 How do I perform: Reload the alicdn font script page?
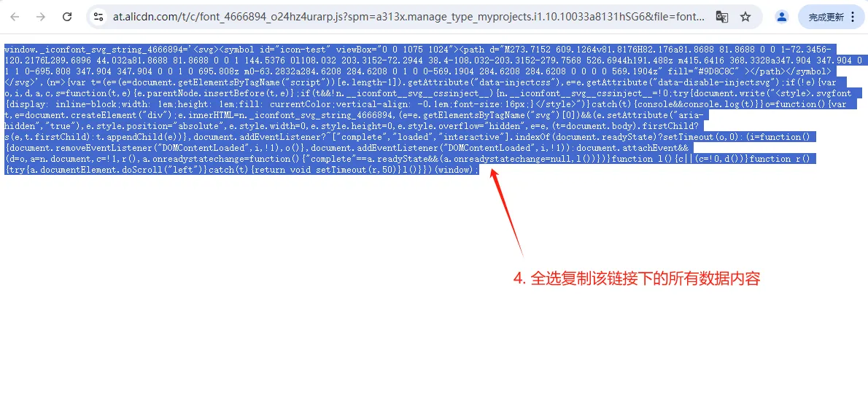tap(67, 17)
